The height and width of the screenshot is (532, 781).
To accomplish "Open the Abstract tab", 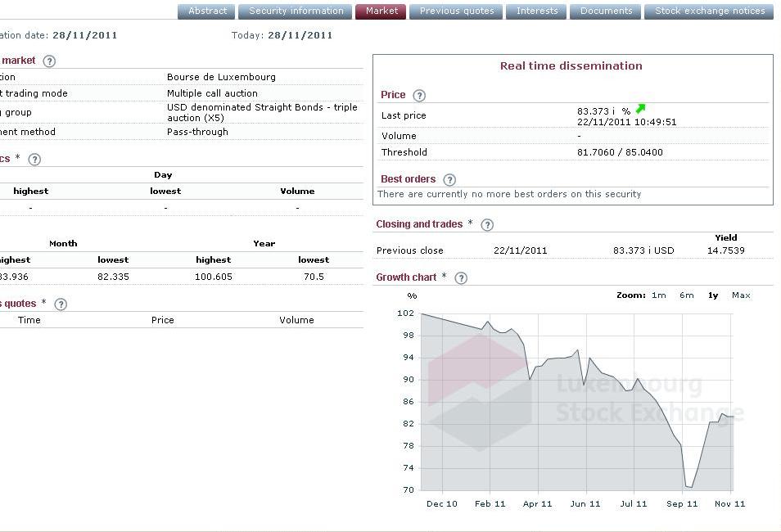I will click(208, 11).
